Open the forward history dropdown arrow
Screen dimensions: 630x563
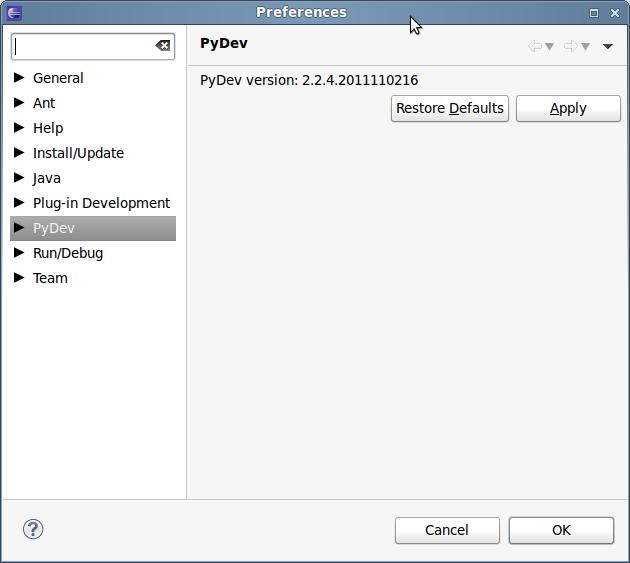(585, 47)
